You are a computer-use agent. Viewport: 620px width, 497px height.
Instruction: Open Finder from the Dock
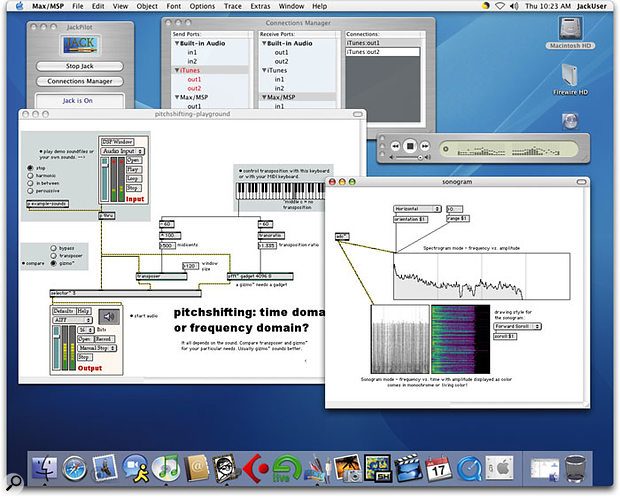44,468
